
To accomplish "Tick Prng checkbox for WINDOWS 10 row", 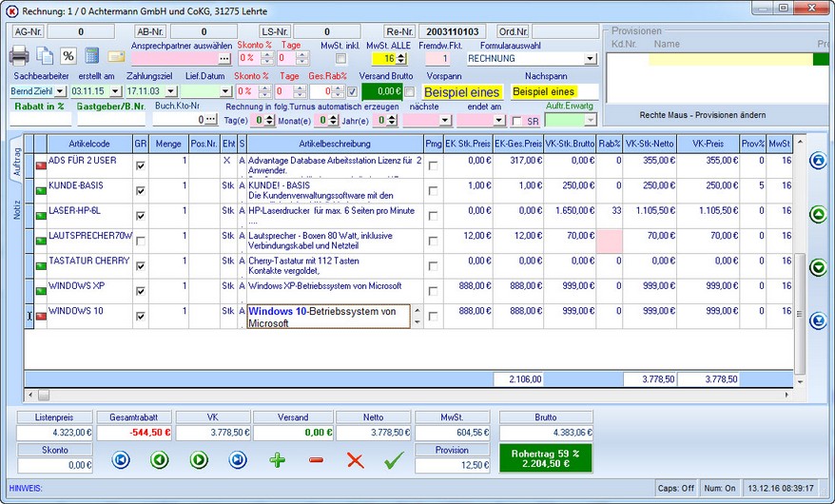I will tap(433, 316).
